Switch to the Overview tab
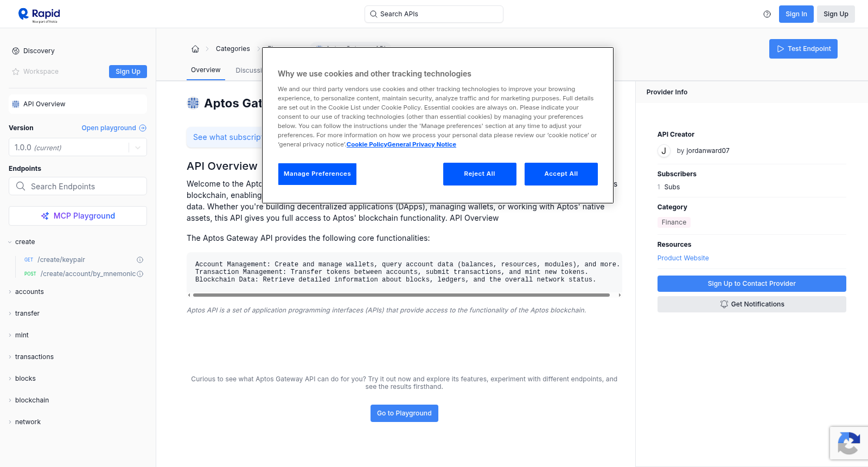The height and width of the screenshot is (467, 868). click(x=206, y=71)
